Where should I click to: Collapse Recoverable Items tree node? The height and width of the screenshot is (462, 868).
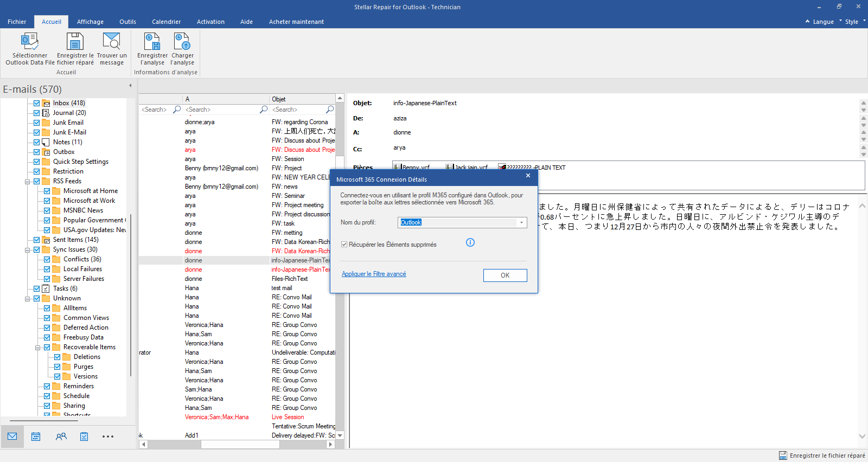click(37, 348)
